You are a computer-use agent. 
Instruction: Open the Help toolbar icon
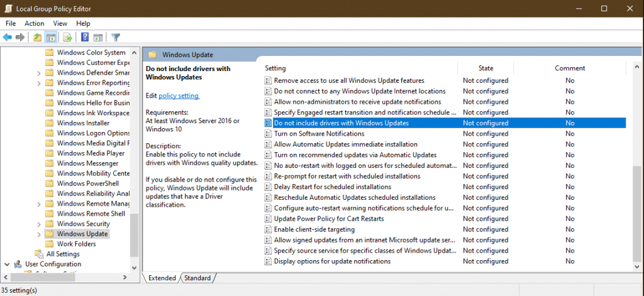(x=85, y=38)
